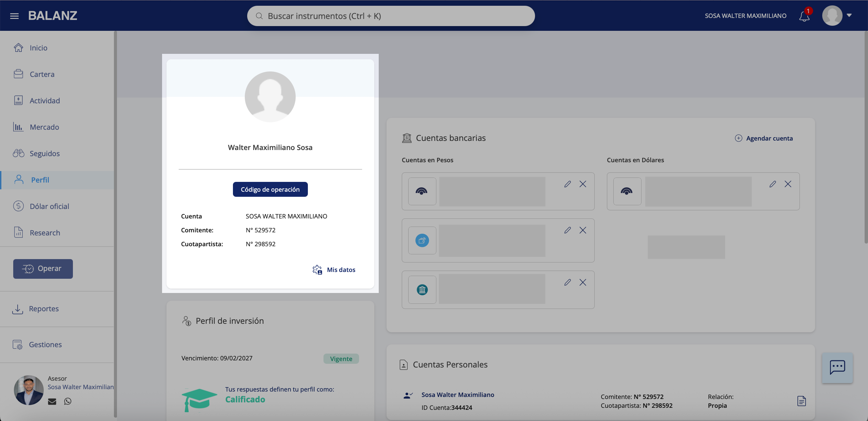
Task: Open the chat support button
Action: [837, 368]
